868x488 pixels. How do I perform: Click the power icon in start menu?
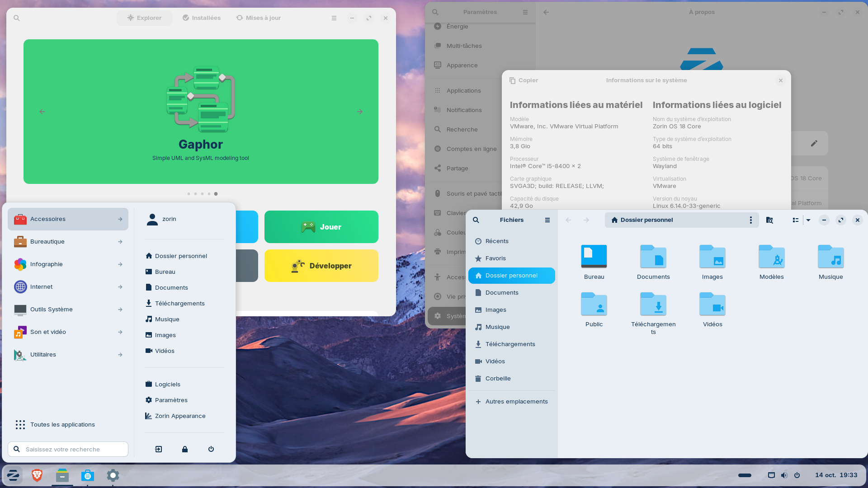211,449
